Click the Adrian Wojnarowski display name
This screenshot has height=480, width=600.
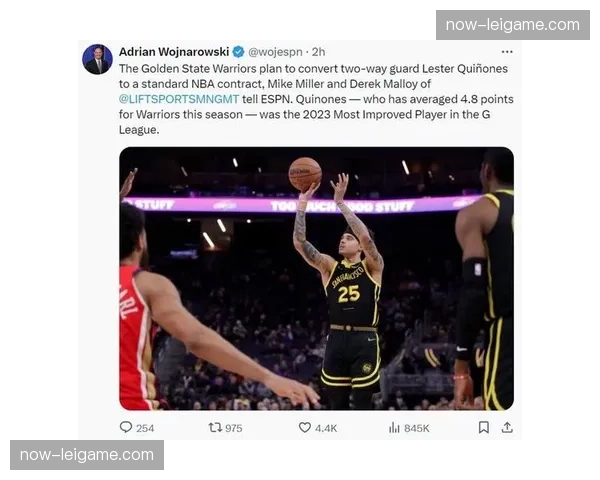coord(174,52)
